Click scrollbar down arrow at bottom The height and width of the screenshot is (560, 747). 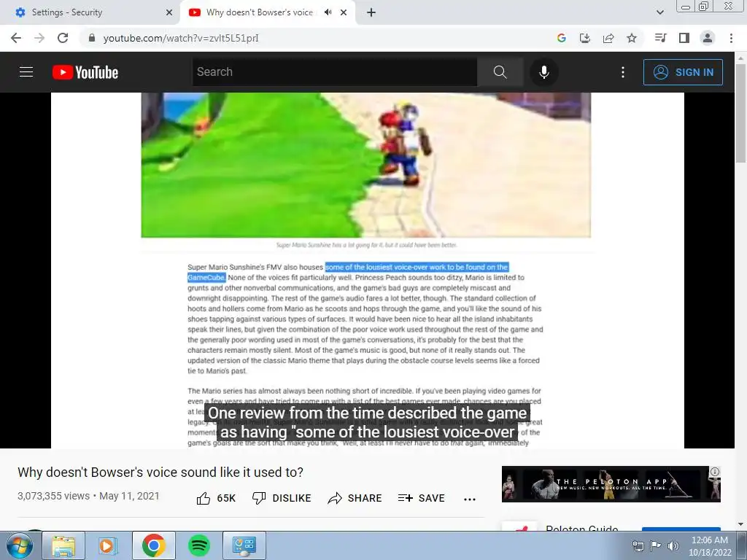pos(740,524)
